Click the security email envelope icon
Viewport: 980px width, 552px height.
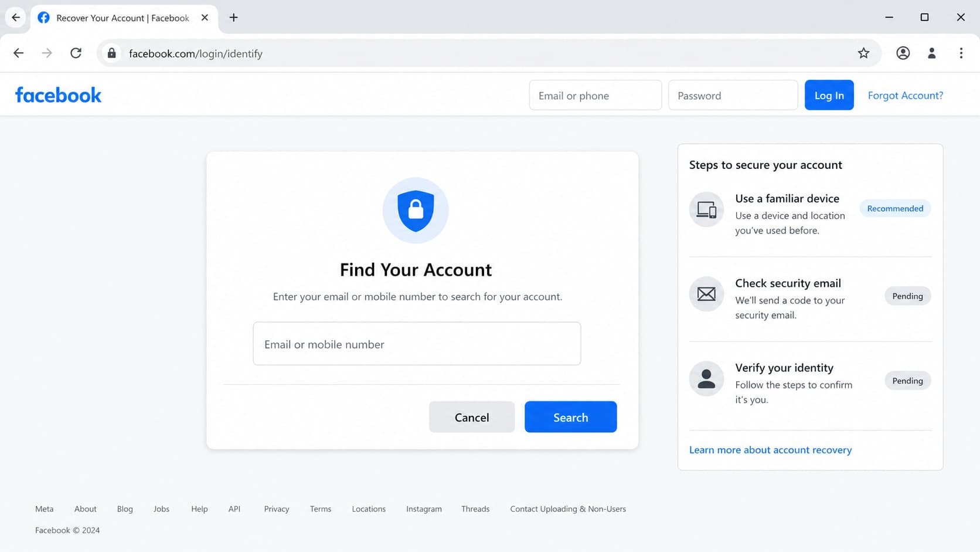tap(706, 294)
